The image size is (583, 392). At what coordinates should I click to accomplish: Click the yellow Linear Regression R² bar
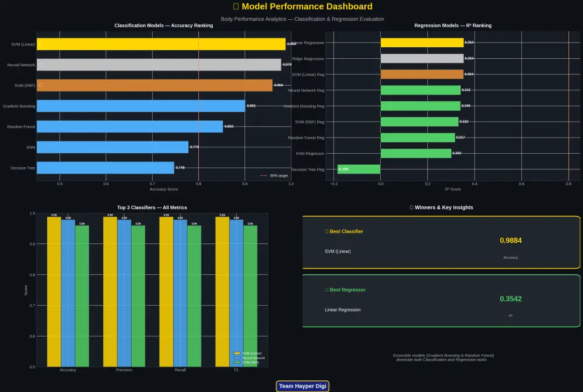pyautogui.click(x=422, y=43)
